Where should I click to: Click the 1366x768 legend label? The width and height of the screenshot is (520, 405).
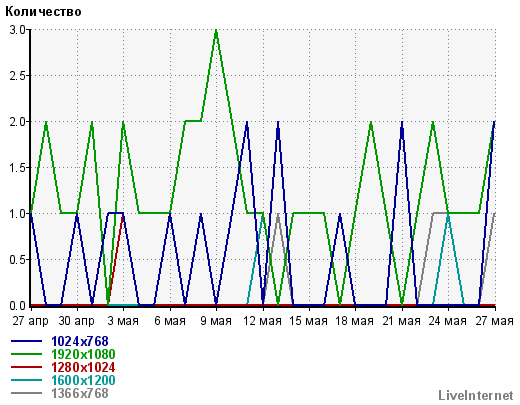80,393
